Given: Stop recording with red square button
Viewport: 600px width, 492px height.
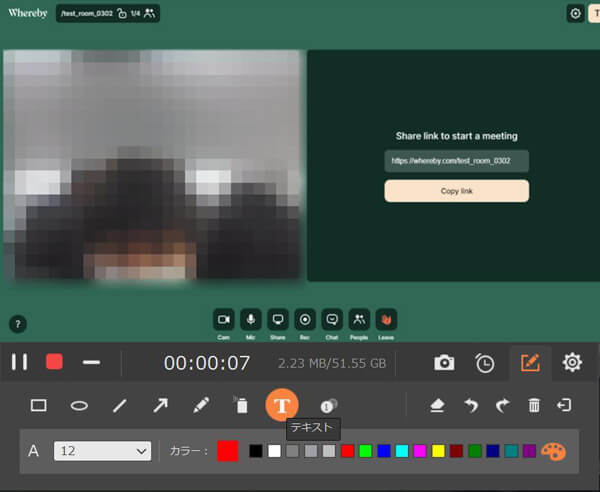Looking at the screenshot, I should pos(54,362).
